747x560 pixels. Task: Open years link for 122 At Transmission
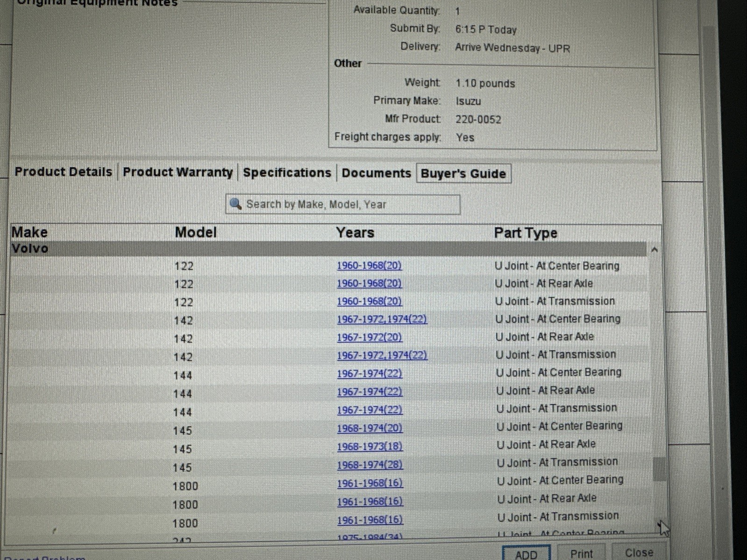[369, 301]
